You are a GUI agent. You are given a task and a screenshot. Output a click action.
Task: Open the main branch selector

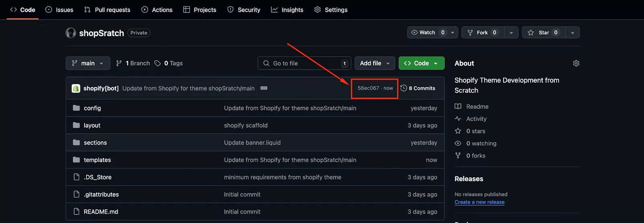(x=88, y=63)
